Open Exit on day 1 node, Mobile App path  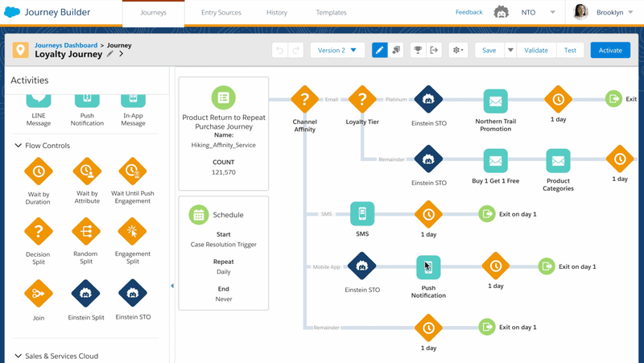547,266
